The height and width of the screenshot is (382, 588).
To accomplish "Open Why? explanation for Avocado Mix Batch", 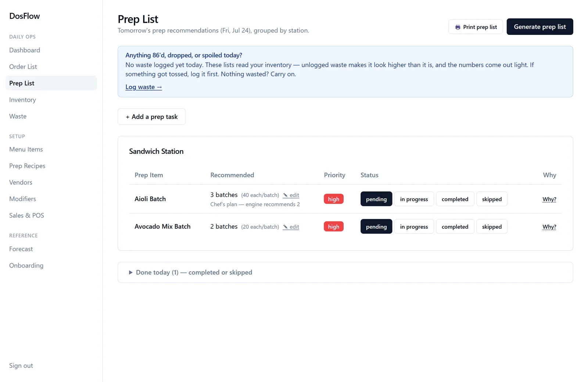I will tap(549, 227).
